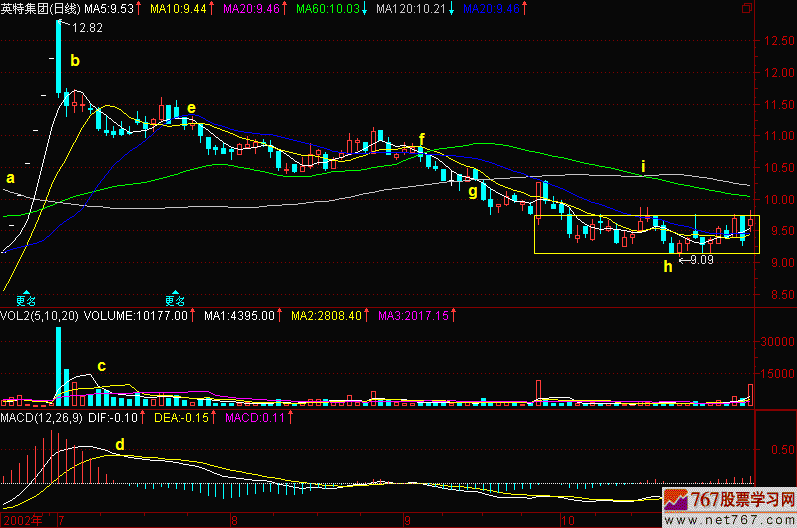Click the small window icon at top right
The image size is (797, 528).
click(747, 7)
